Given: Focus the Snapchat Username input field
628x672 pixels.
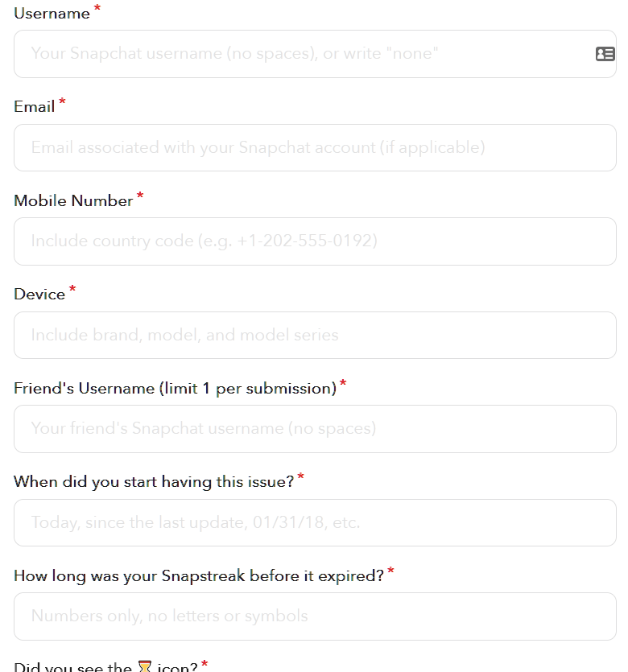Looking at the screenshot, I should point(315,54).
